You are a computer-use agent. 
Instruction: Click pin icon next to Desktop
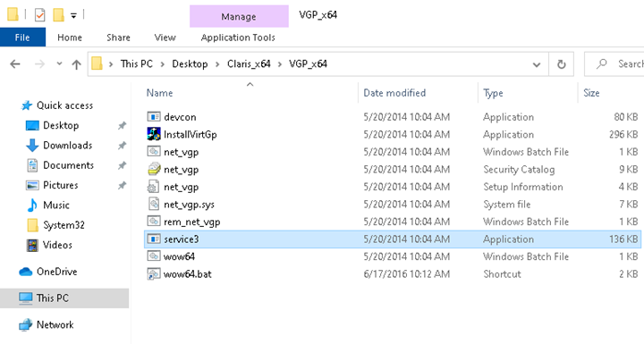(x=122, y=126)
